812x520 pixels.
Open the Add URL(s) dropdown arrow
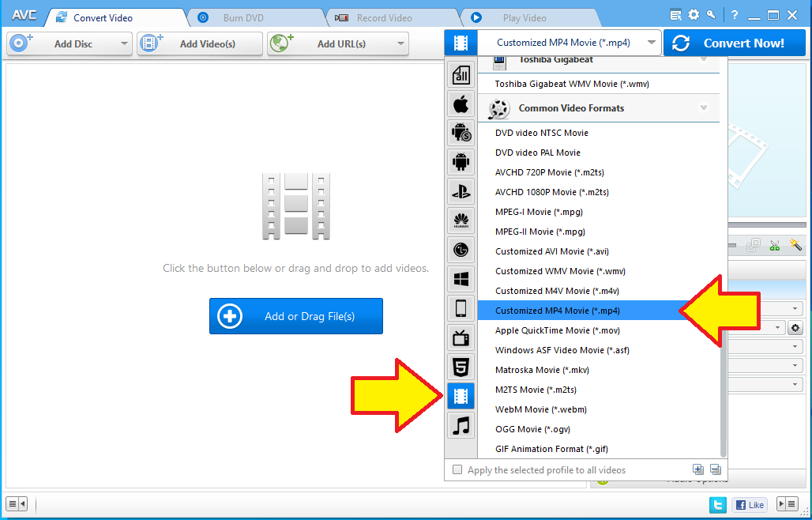coord(400,43)
